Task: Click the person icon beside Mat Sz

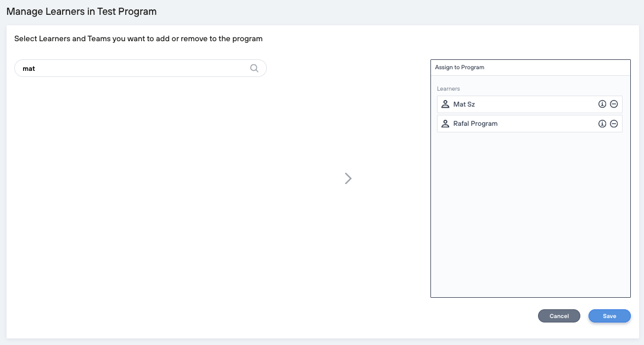Action: tap(445, 104)
